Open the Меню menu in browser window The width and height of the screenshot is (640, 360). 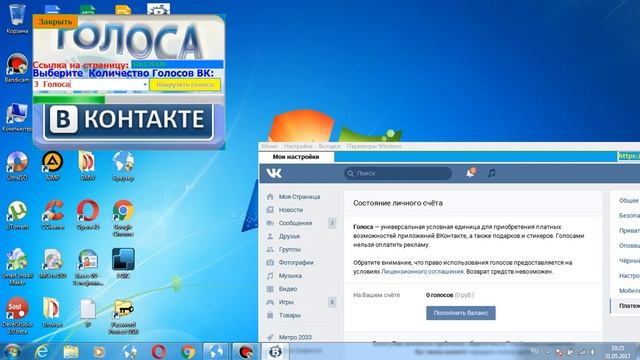click(x=269, y=146)
